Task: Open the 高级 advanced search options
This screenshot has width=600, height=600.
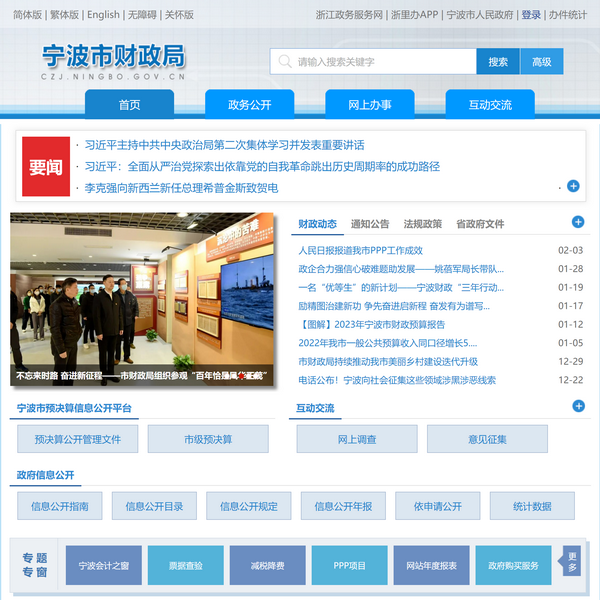Action: coord(541,62)
